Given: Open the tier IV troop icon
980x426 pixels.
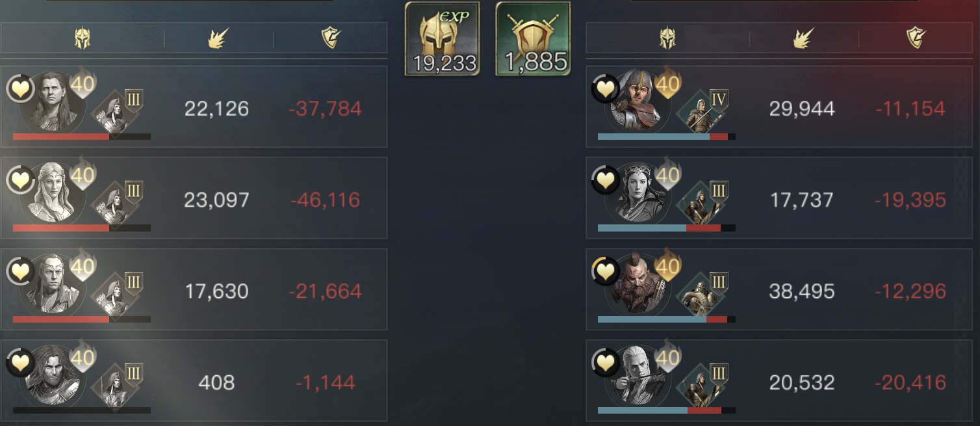Looking at the screenshot, I should coord(701,111).
